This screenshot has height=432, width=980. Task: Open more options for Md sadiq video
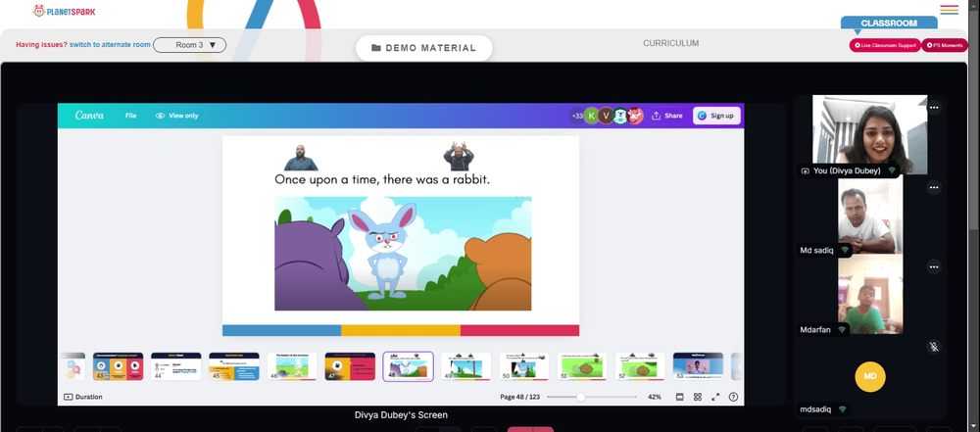[934, 187]
